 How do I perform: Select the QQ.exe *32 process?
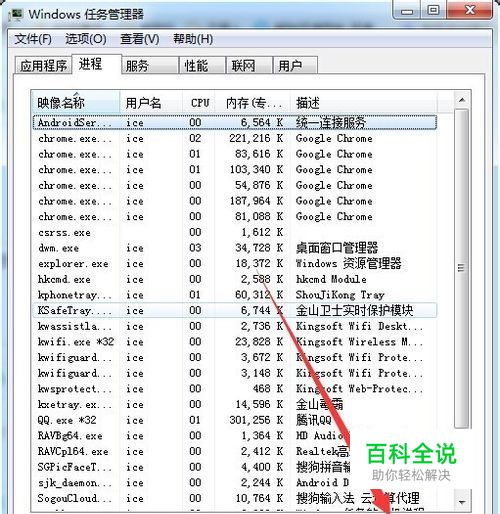tap(235, 420)
